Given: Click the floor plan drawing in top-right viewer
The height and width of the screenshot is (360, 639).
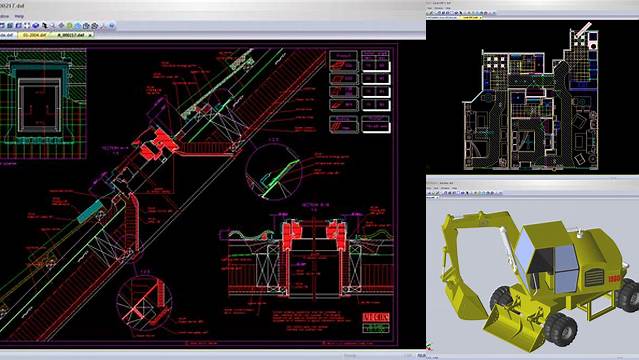Looking at the screenshot, I should [x=531, y=98].
